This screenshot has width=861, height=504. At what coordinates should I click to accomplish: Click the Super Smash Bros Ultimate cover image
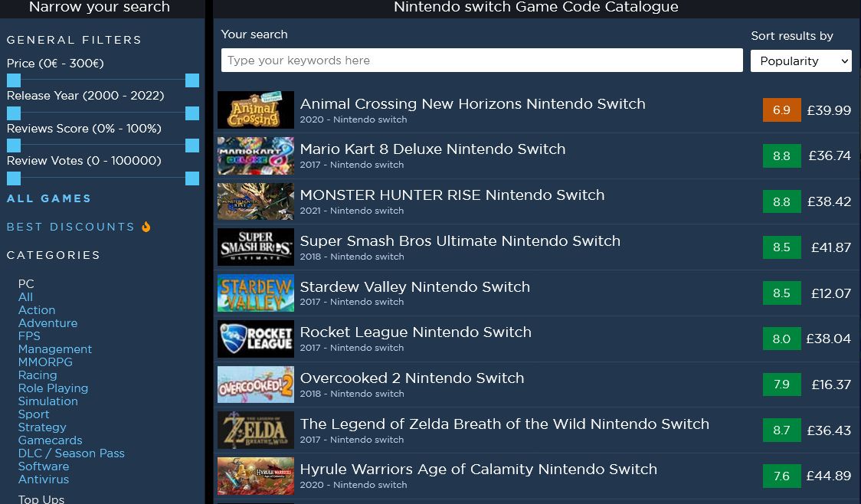[255, 247]
